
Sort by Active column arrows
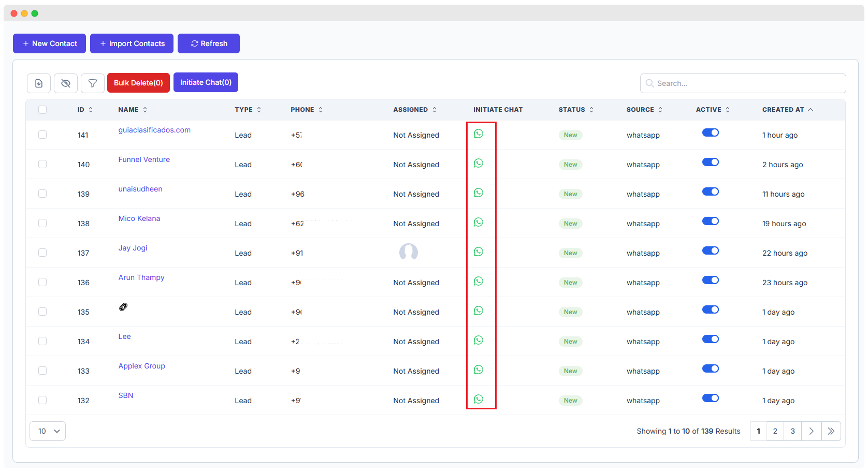[728, 110]
